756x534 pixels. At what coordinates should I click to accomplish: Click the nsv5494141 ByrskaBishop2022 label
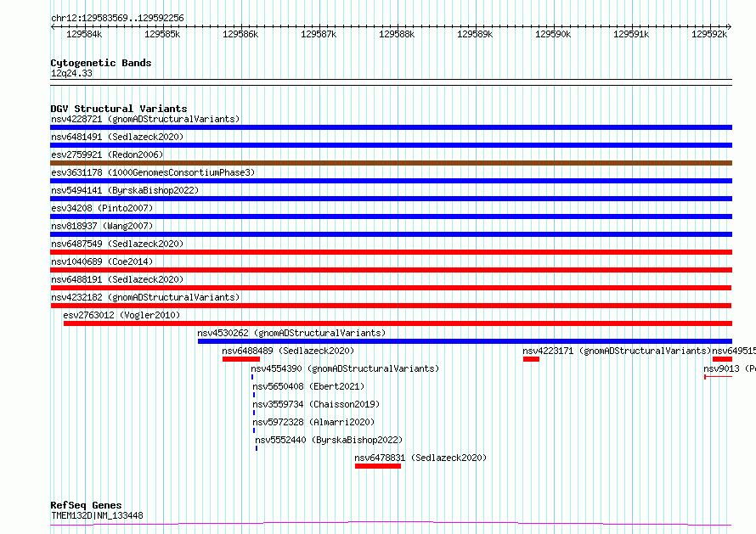[x=125, y=190]
